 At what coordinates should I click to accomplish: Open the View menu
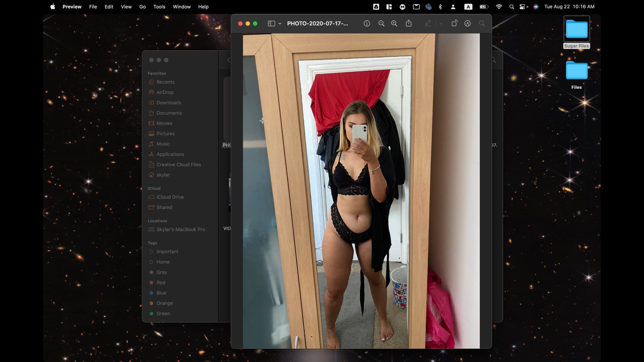point(126,7)
